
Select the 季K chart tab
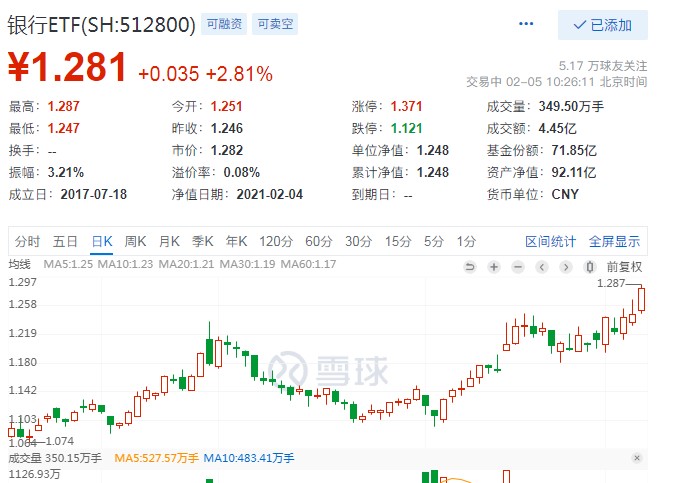(203, 241)
